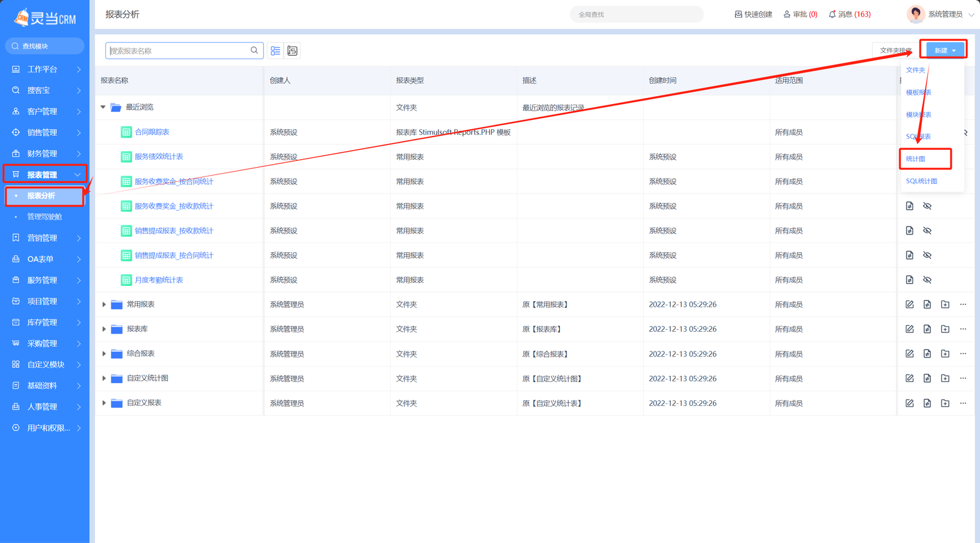Screen dimensions: 980x543
Task: Collapse the 最近浏览 folder
Action: pyautogui.click(x=103, y=107)
